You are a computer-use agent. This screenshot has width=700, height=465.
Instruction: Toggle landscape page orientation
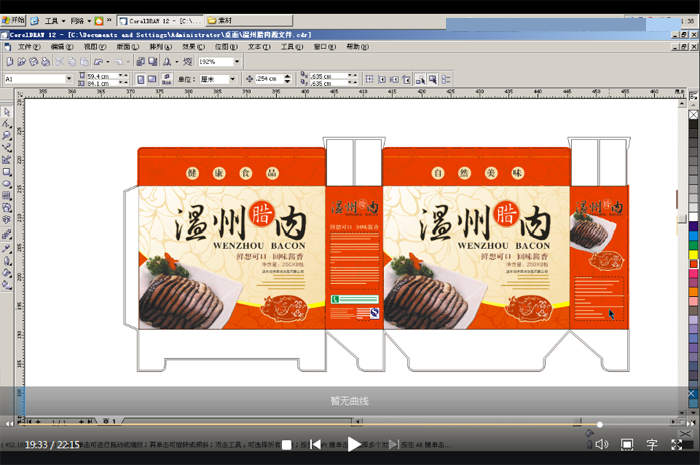[x=151, y=78]
